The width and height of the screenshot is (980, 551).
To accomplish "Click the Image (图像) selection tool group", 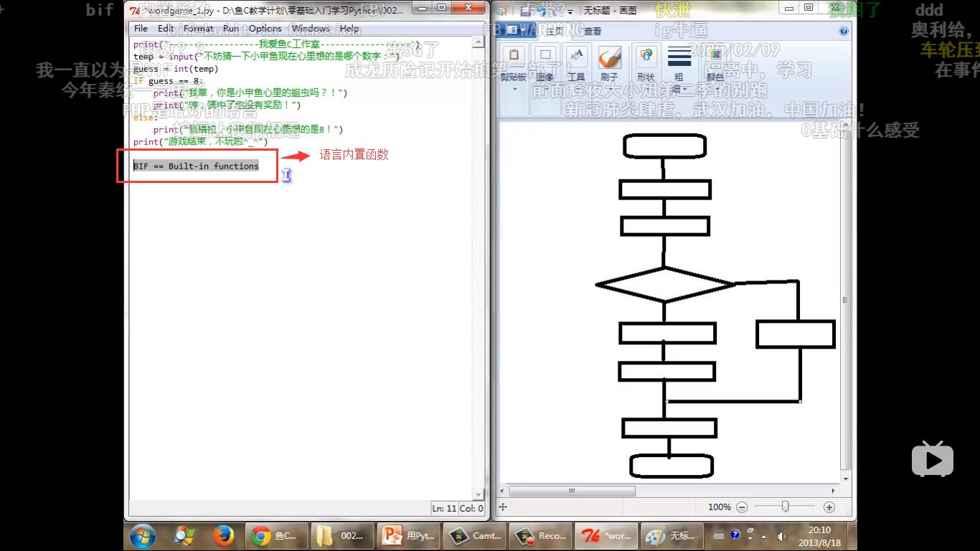I will [545, 65].
